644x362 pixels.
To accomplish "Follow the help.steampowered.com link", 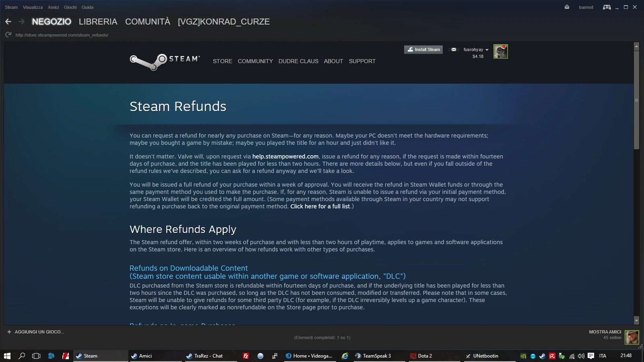I will coord(285,156).
